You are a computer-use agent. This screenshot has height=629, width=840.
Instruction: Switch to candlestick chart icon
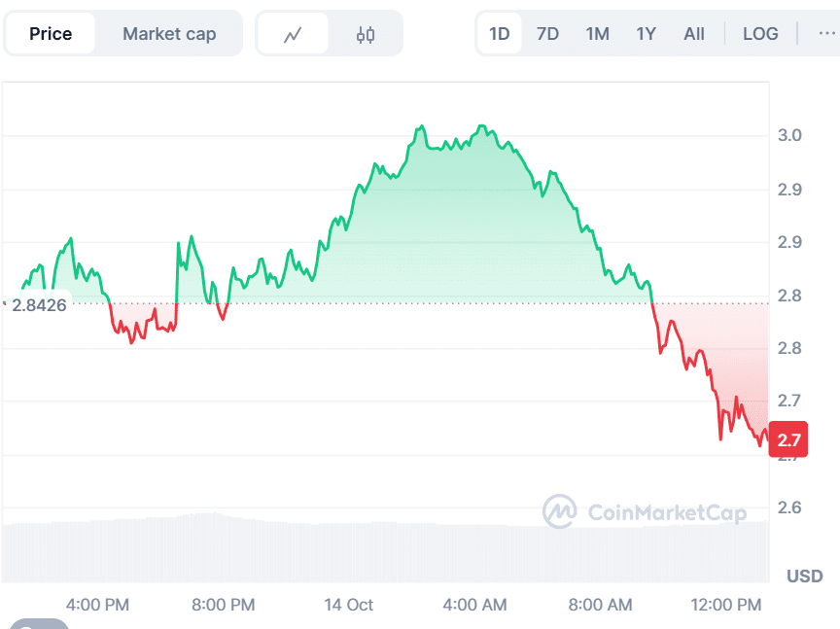click(x=366, y=34)
